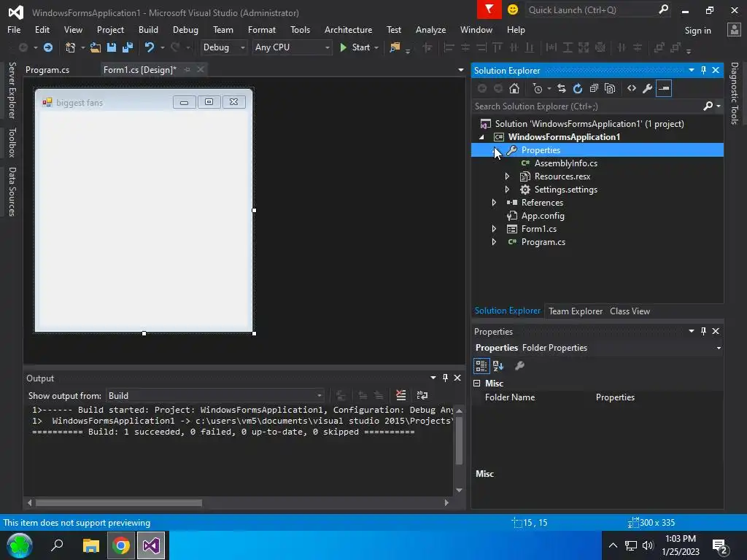Open the Analyze menu
Viewport: 747px width, 560px height.
430,29
